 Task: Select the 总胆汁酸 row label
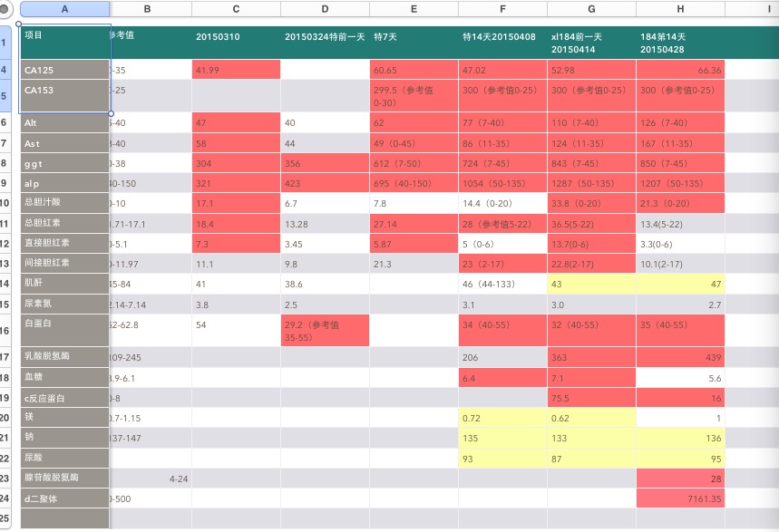pos(65,203)
